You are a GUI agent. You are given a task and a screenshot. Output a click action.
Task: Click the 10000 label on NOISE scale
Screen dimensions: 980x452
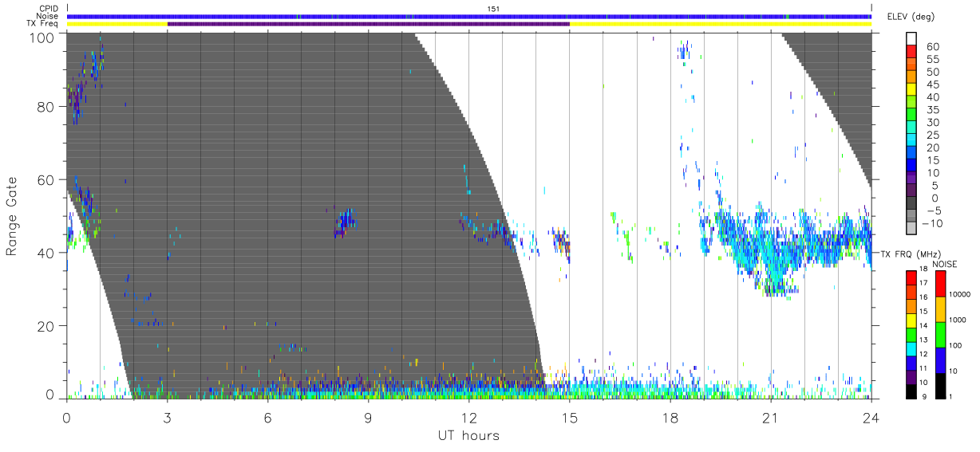(x=961, y=293)
